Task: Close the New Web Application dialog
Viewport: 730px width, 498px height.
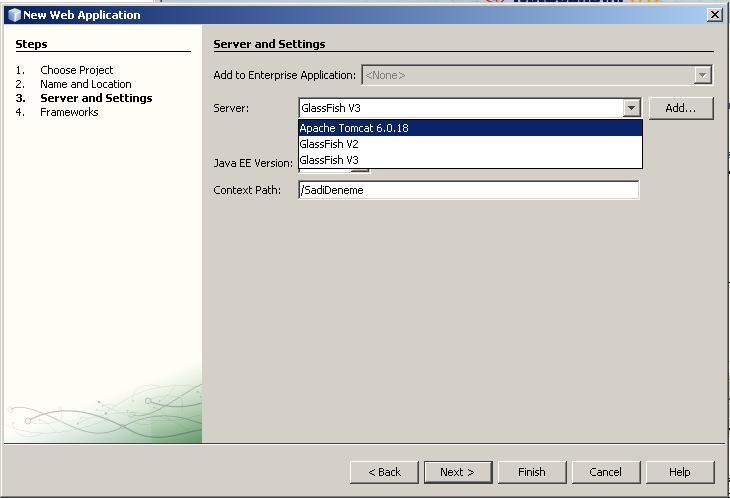Action: pyautogui.click(x=715, y=15)
